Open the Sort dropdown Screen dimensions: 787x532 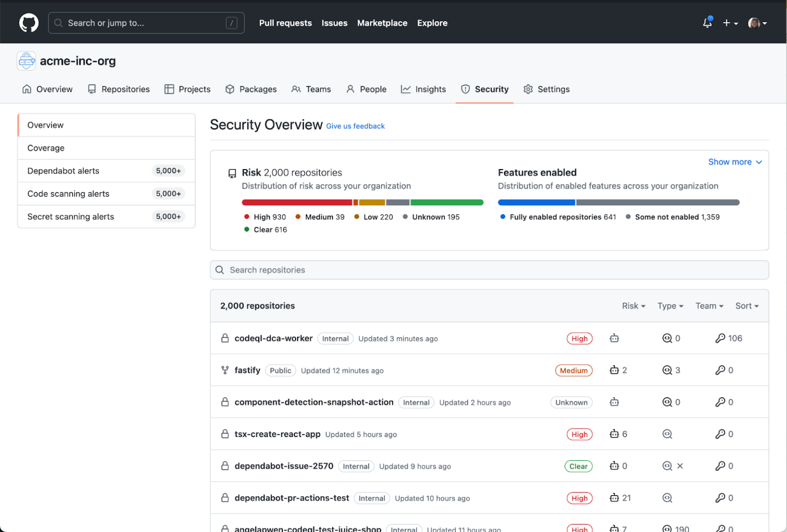point(747,305)
